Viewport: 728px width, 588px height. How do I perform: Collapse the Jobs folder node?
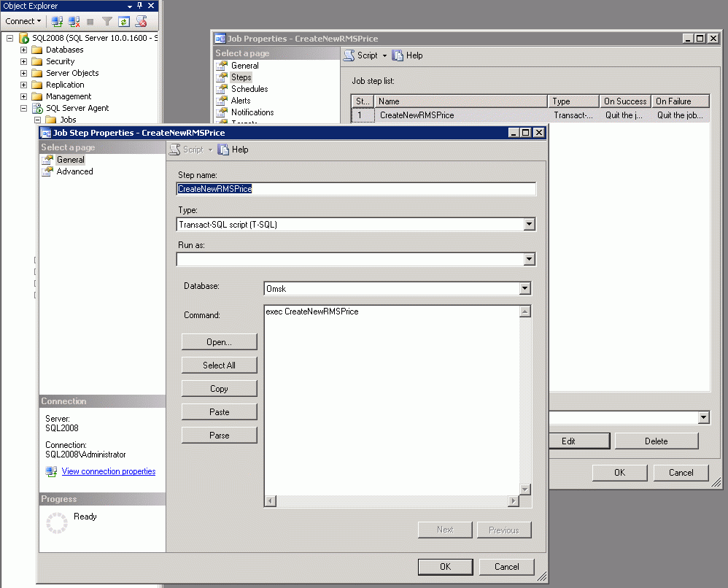[38, 120]
